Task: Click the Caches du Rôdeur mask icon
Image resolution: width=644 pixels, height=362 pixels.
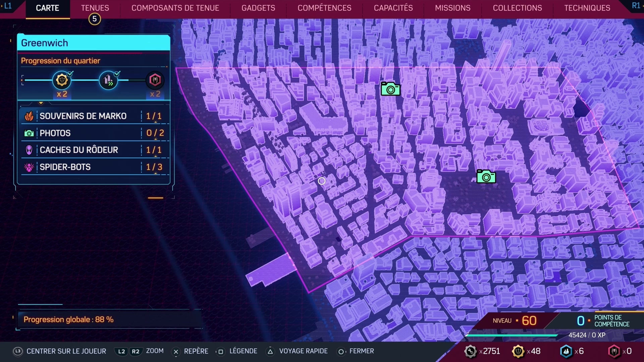Action: [29, 150]
